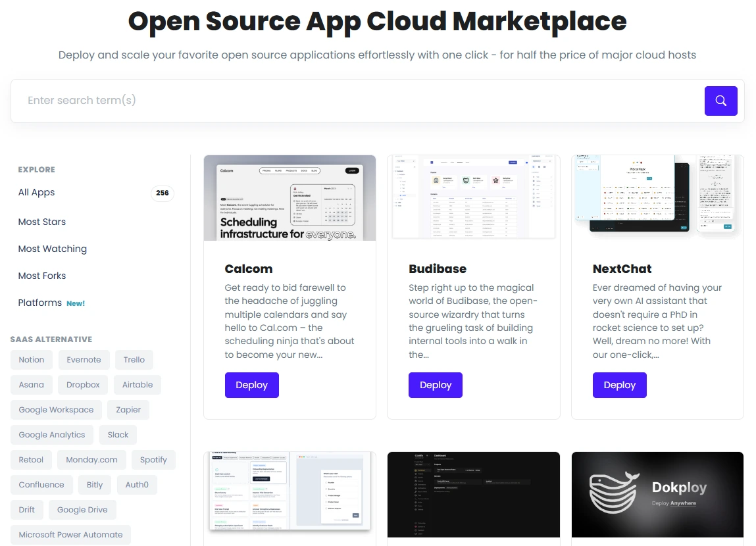This screenshot has width=756, height=546.
Task: Choose the Google Workspace tag
Action: 56,410
